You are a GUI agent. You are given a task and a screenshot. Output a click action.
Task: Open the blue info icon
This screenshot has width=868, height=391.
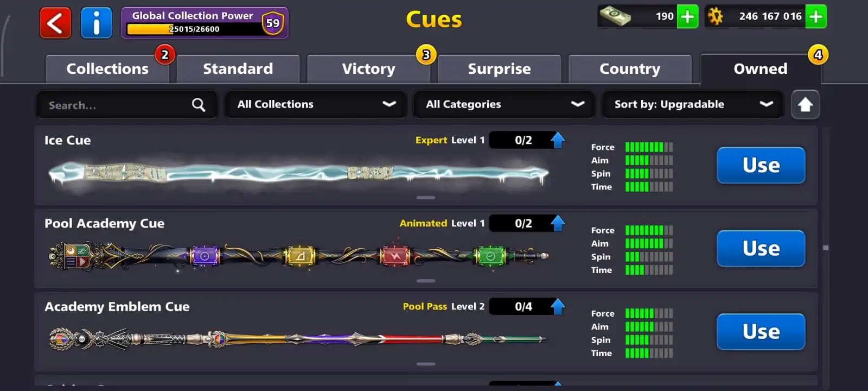coord(97,23)
